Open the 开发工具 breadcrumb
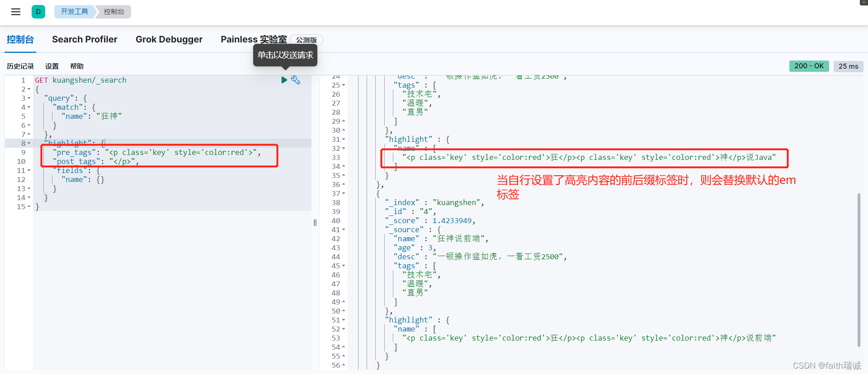The width and height of the screenshot is (868, 374). [75, 12]
